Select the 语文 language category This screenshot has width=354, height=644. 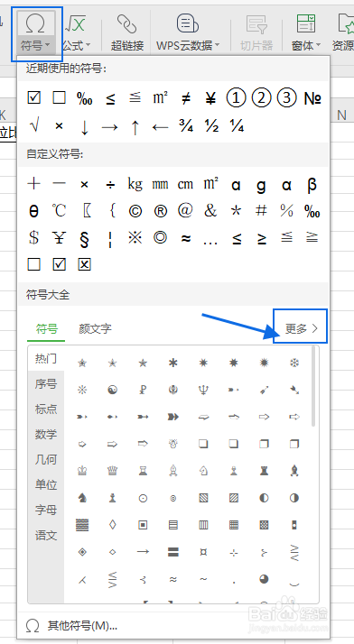click(46, 536)
